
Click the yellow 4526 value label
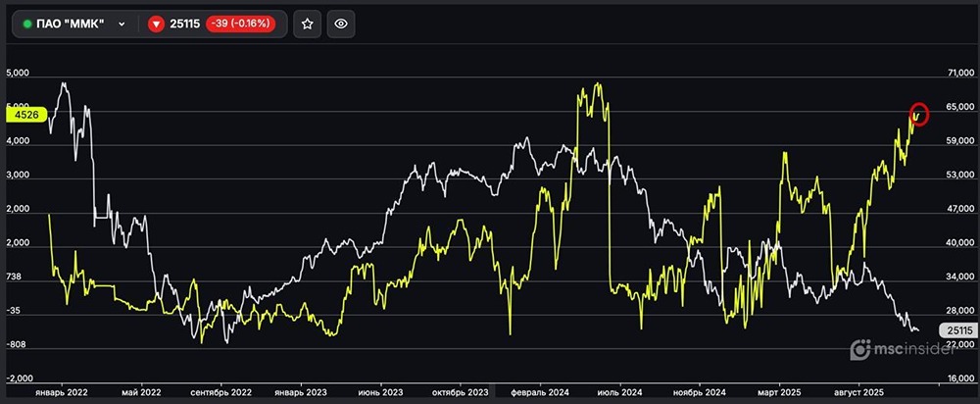point(25,115)
